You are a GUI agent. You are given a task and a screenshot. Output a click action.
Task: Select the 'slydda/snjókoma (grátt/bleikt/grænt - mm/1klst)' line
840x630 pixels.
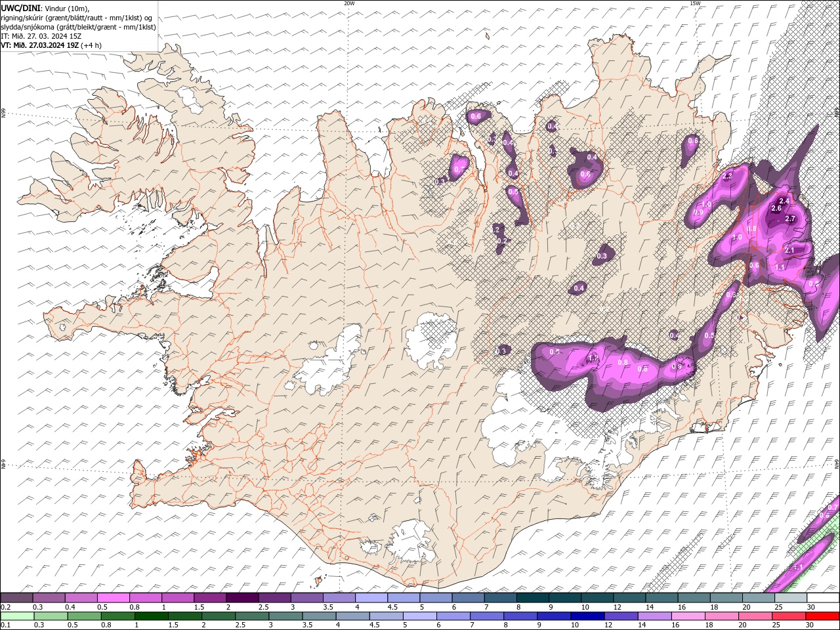coord(78,26)
